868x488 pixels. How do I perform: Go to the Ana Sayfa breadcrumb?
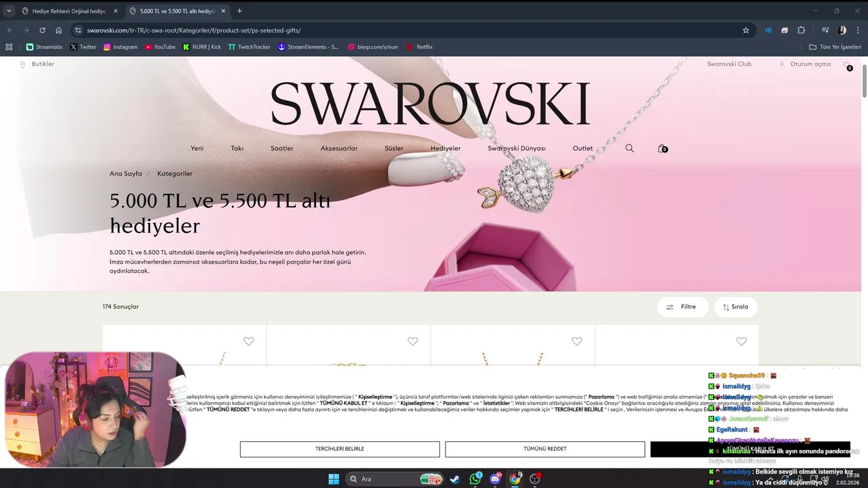pos(126,174)
